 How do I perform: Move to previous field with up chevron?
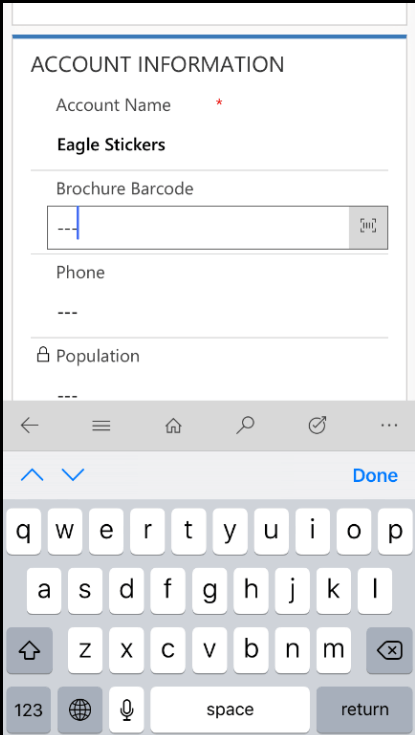[x=32, y=475]
